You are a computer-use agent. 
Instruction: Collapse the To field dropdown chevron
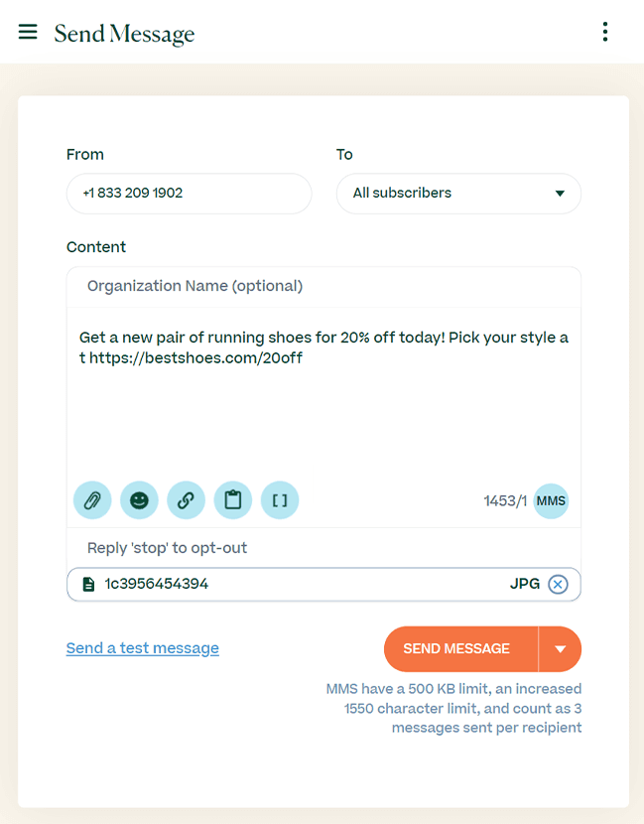point(561,193)
